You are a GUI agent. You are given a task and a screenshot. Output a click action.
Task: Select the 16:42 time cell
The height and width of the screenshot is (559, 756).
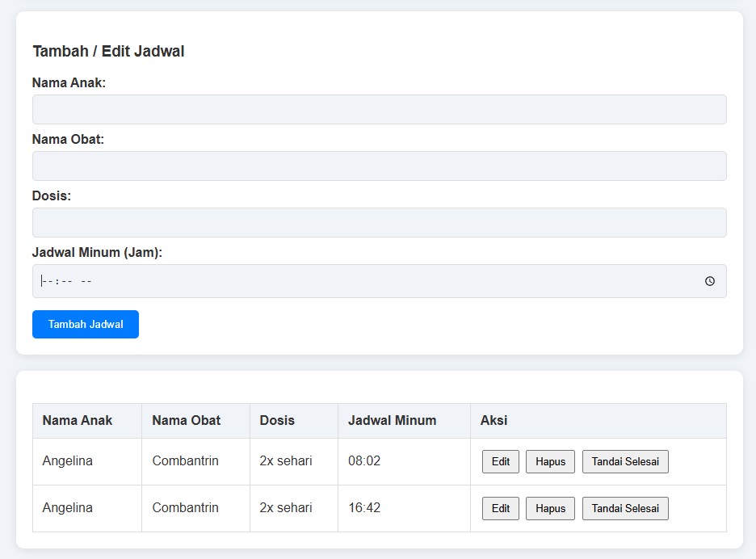coord(404,508)
